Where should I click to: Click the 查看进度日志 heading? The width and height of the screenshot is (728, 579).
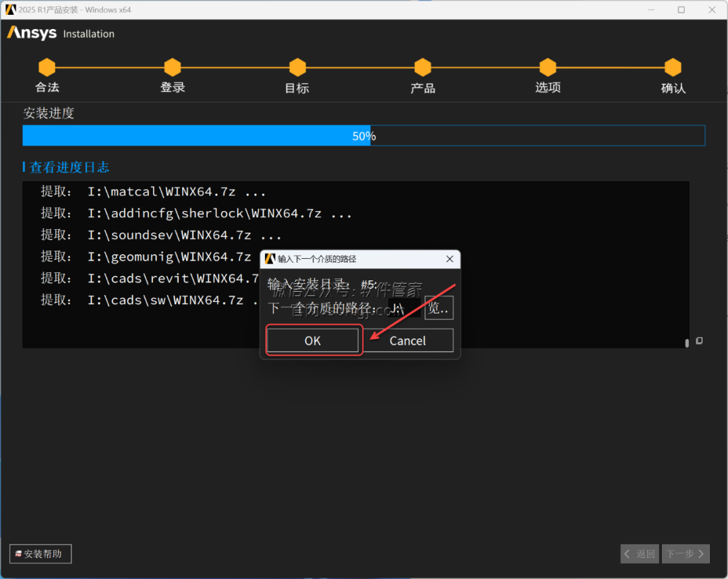[69, 167]
